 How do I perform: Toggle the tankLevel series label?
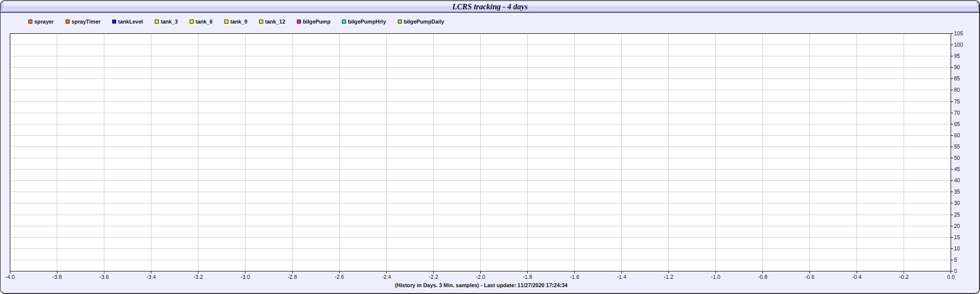(130, 22)
